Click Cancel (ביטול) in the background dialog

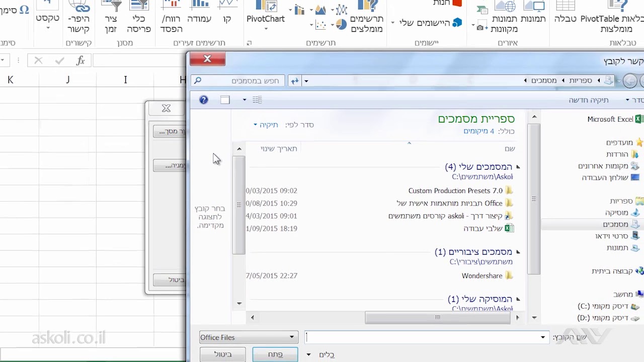[x=170, y=280]
